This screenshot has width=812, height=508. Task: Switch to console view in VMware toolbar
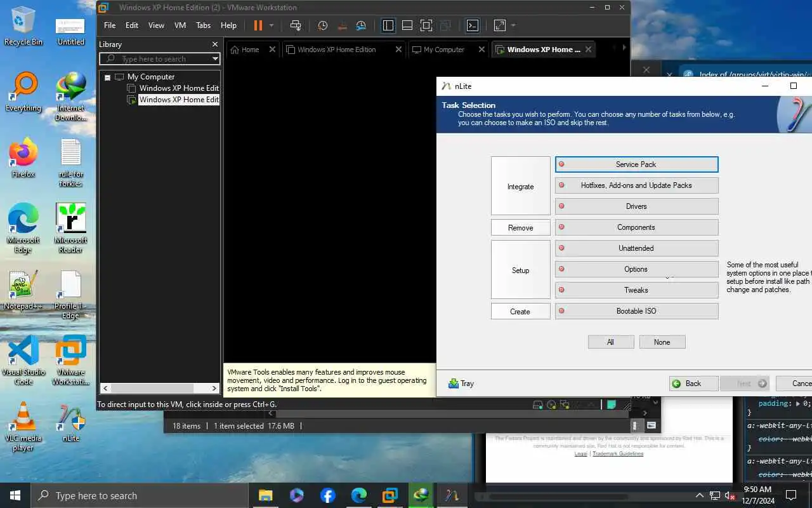pyautogui.click(x=473, y=25)
